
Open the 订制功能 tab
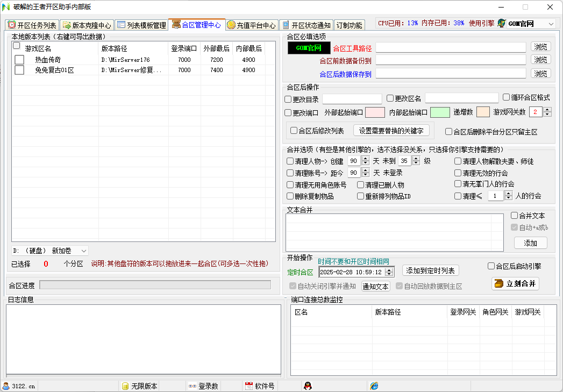(x=349, y=25)
